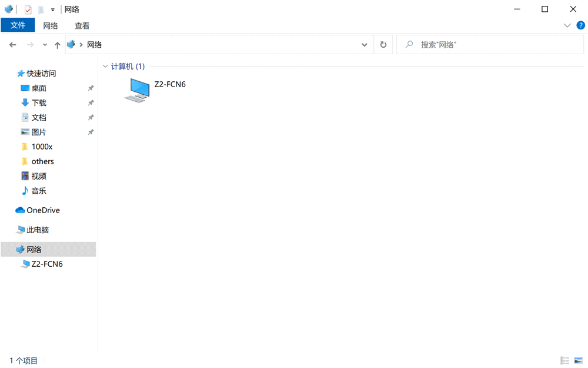Click the Z2-FCN6 computer icon in sidebar
Image resolution: width=588 pixels, height=368 pixels.
pos(25,264)
